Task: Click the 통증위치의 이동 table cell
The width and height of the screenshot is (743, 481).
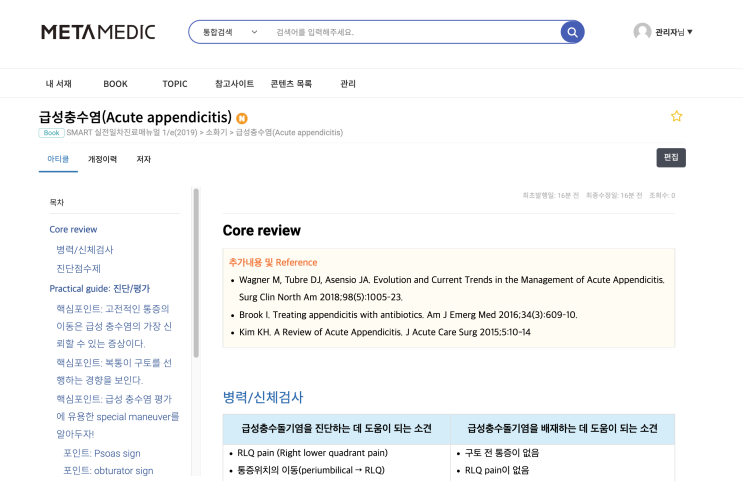Action: point(311,470)
